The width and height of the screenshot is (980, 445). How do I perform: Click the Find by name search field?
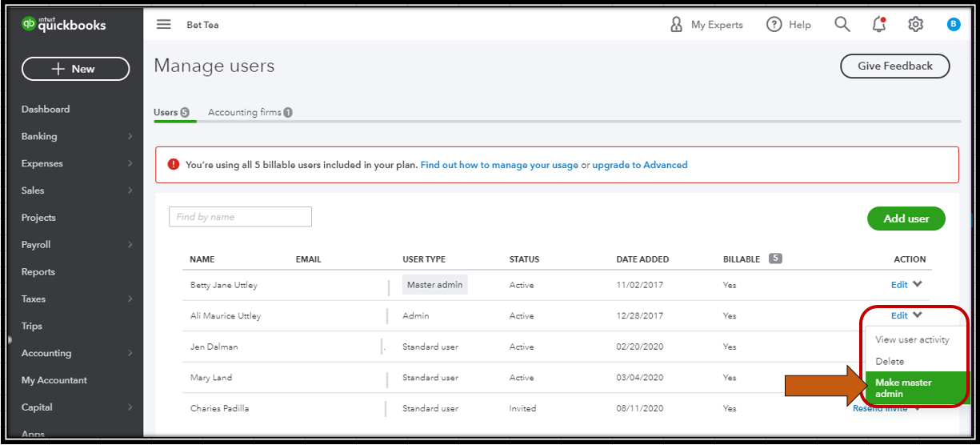point(240,217)
